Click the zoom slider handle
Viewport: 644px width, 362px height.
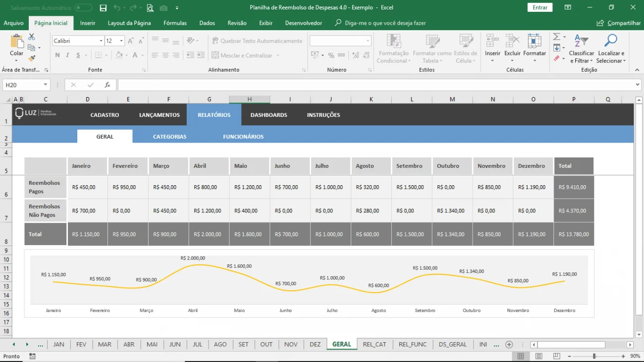pyautogui.click(x=594, y=356)
